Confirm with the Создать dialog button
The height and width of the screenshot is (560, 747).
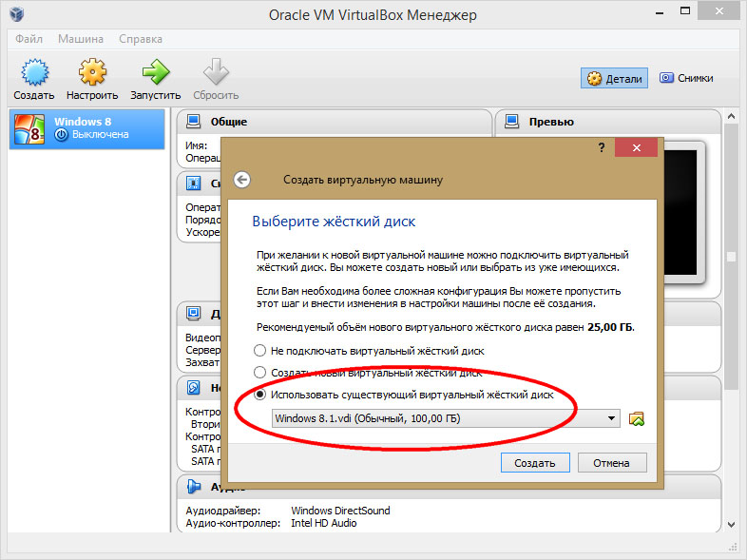[535, 463]
